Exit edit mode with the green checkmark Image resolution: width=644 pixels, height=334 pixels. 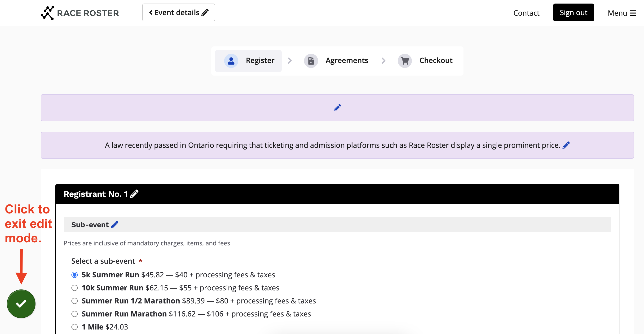(21, 304)
